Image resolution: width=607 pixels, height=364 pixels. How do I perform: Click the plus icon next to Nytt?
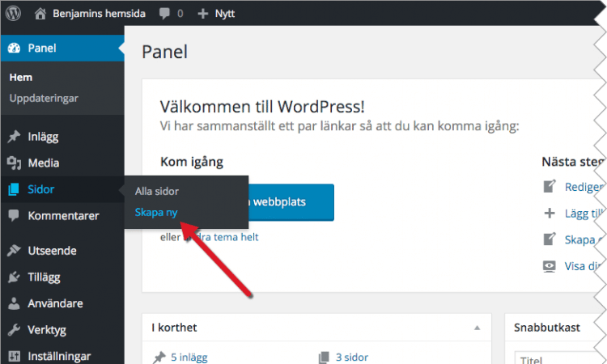(203, 14)
